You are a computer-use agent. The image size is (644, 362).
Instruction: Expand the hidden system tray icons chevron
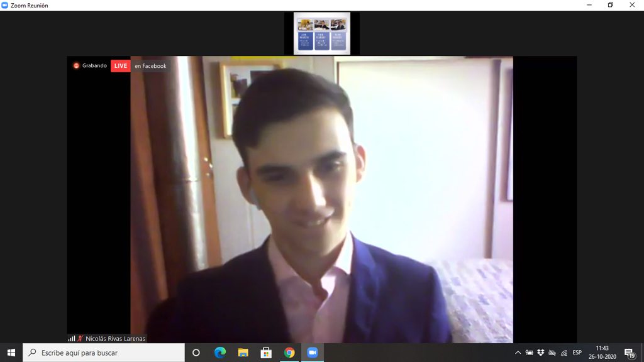[x=518, y=353]
